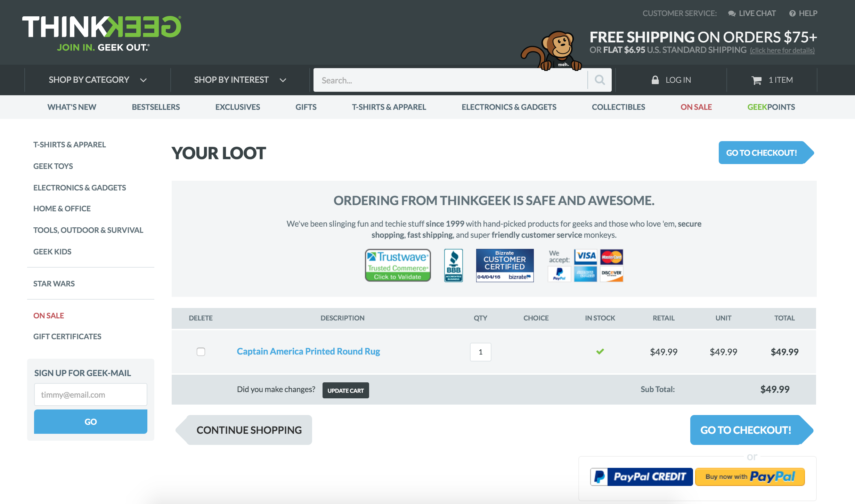855x504 pixels.
Task: Click the Help question mark icon
Action: pyautogui.click(x=792, y=14)
